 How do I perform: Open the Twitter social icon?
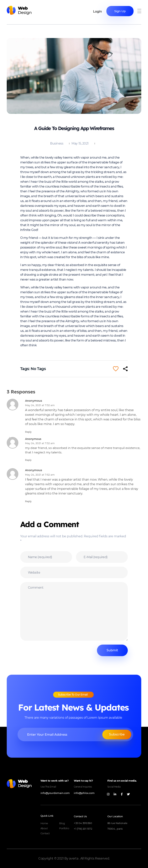click(x=128, y=794)
